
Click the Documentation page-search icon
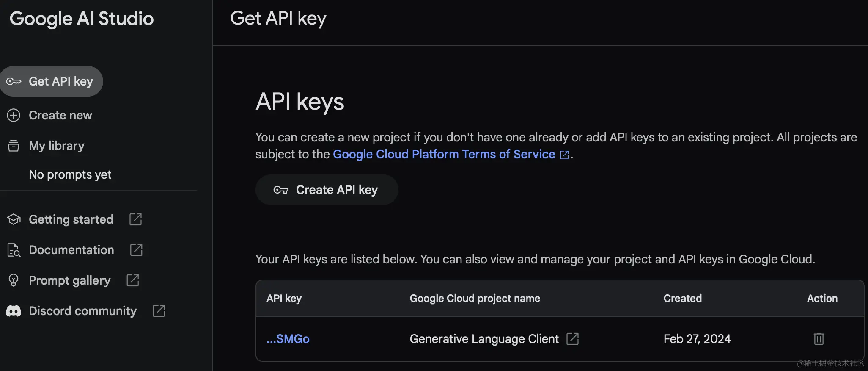14,250
